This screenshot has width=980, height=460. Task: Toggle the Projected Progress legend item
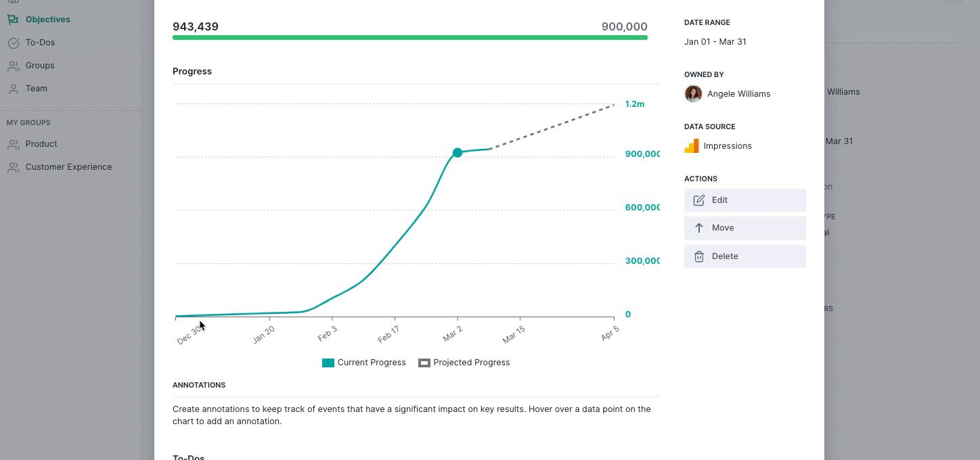coord(464,363)
